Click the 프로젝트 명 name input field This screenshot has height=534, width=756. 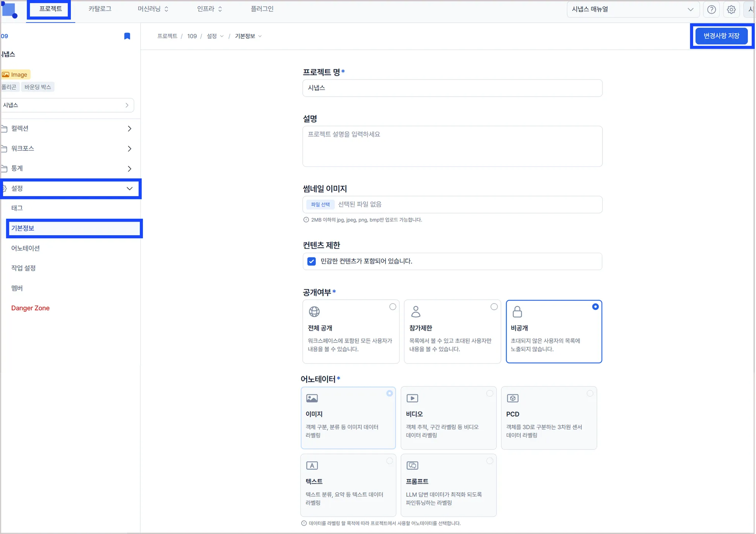[x=452, y=88]
